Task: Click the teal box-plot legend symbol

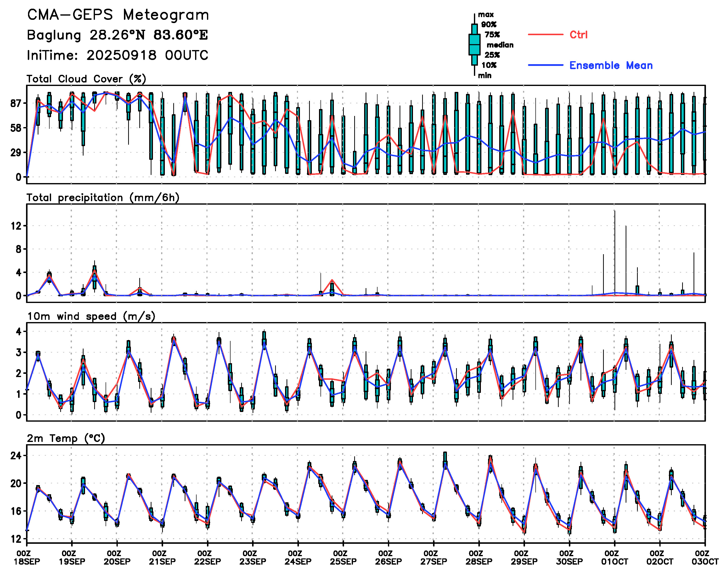Action: click(474, 44)
